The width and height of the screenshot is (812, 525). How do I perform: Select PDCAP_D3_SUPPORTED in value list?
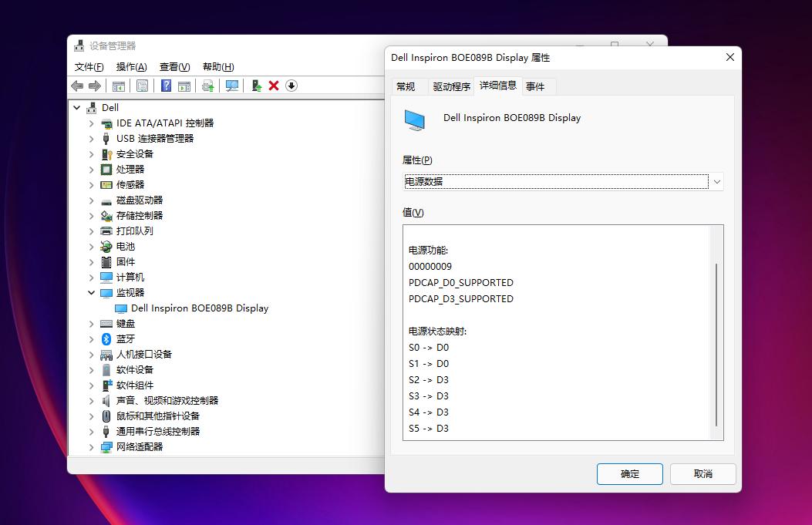tap(461, 299)
